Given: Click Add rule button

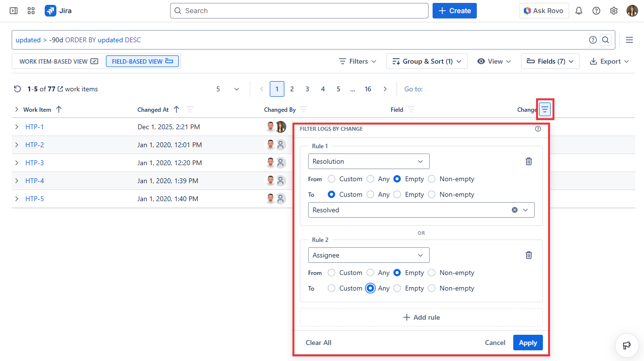Looking at the screenshot, I should 421,317.
